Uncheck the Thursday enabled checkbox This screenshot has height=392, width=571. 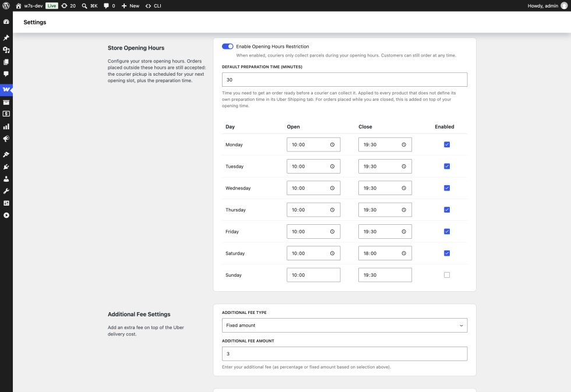coord(447,210)
